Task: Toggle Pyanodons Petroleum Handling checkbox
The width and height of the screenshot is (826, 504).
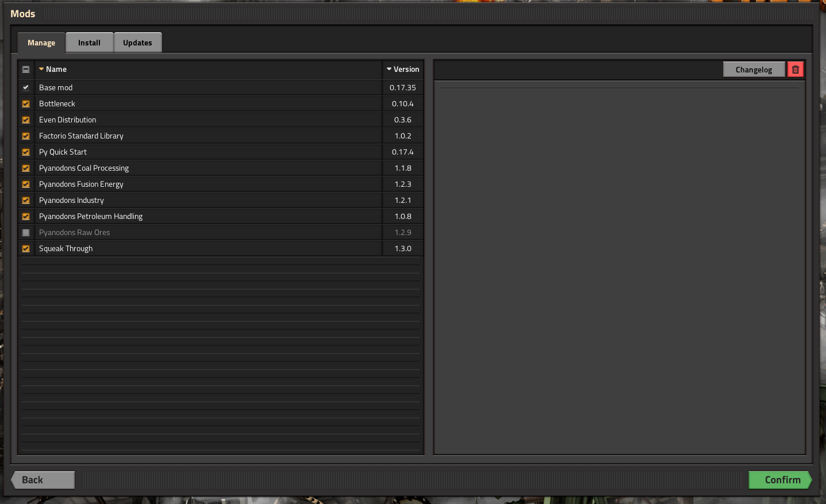Action: pos(26,217)
